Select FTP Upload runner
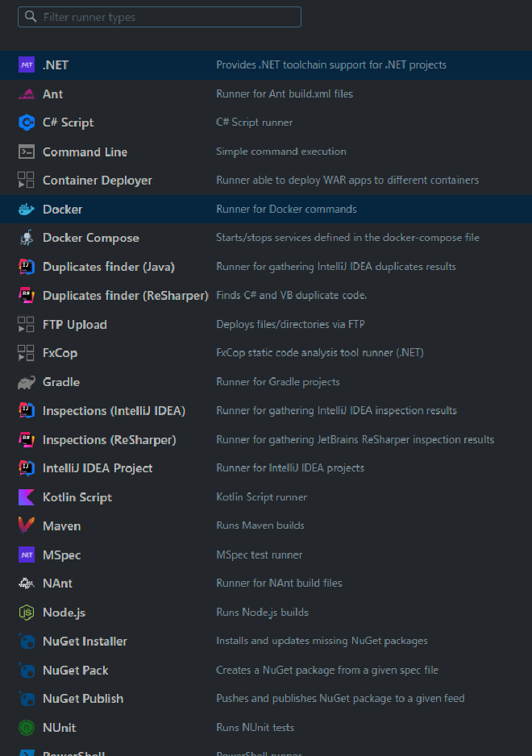532x756 pixels. click(x=74, y=325)
